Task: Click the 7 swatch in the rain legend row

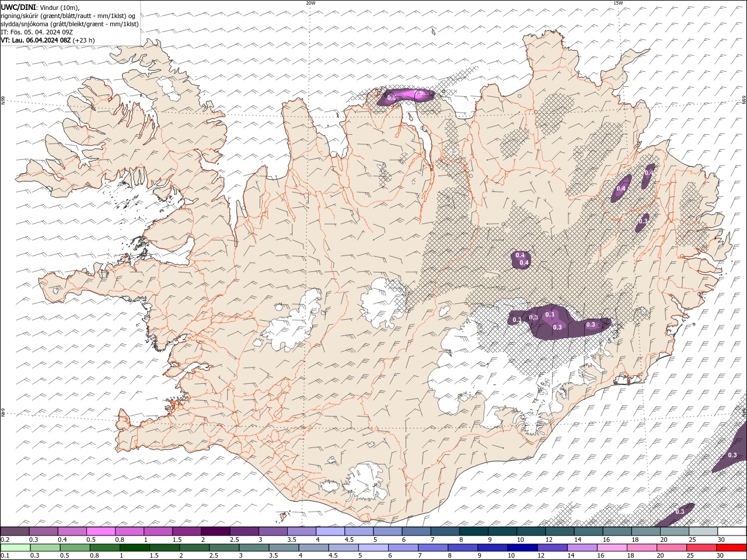Action: 432,548
